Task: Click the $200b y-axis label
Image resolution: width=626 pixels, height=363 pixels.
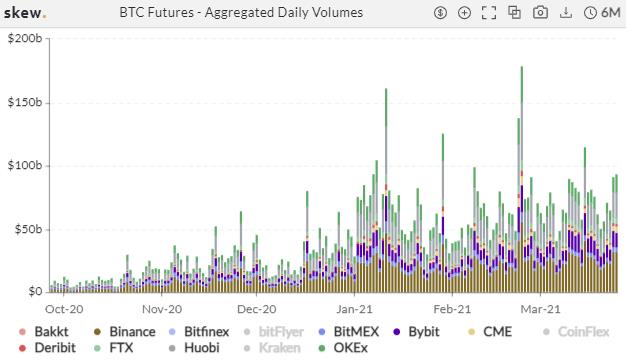Action: (25, 38)
